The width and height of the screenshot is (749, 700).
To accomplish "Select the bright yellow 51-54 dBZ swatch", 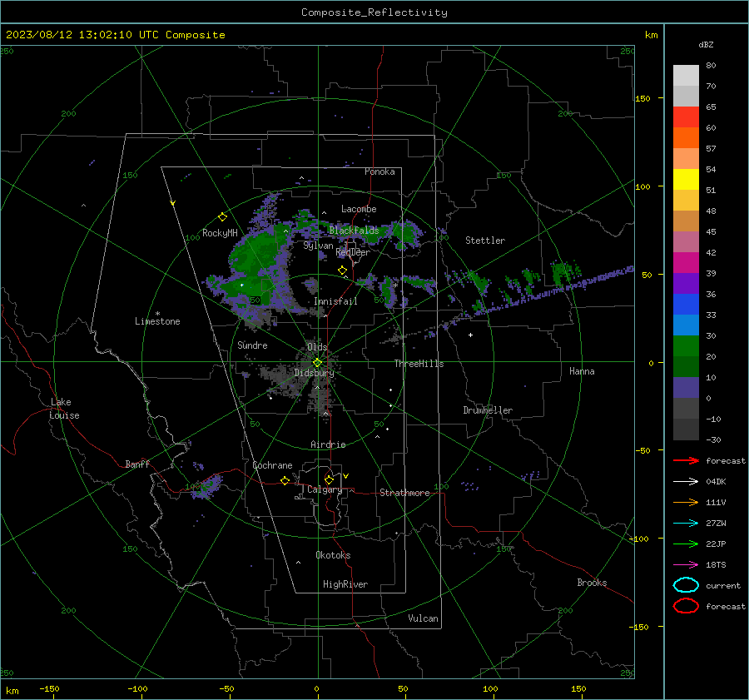I will (686, 180).
